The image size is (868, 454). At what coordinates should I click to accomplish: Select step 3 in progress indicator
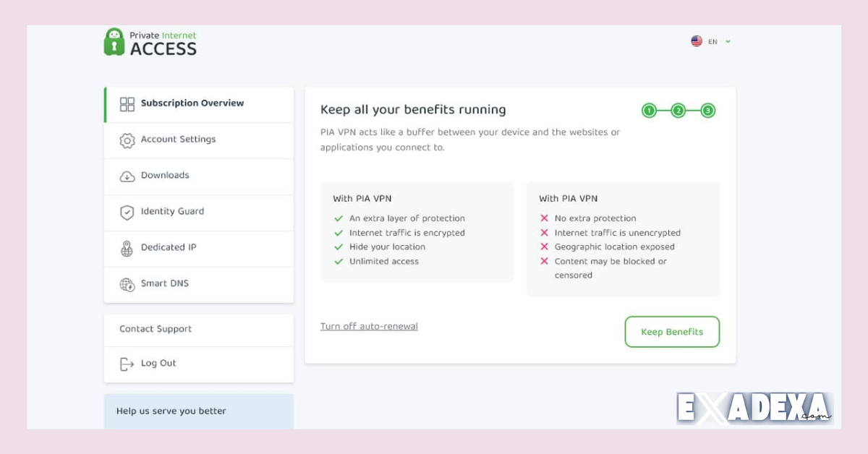[x=708, y=111]
